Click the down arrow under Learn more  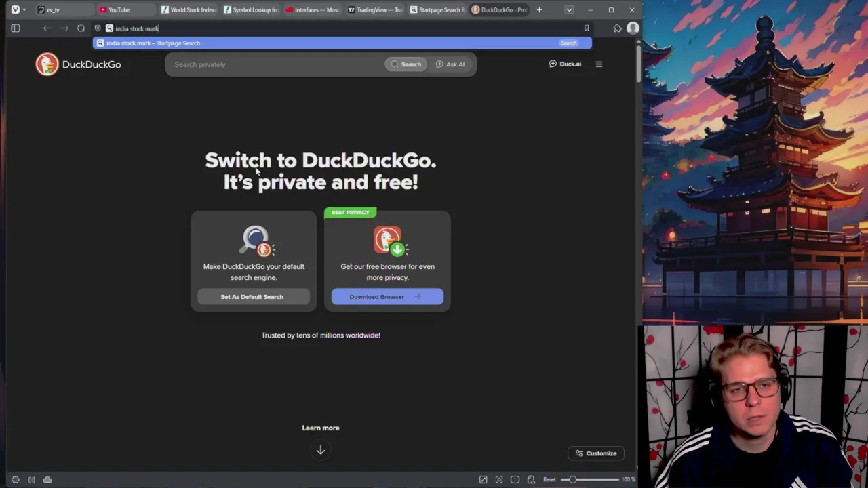(x=321, y=450)
